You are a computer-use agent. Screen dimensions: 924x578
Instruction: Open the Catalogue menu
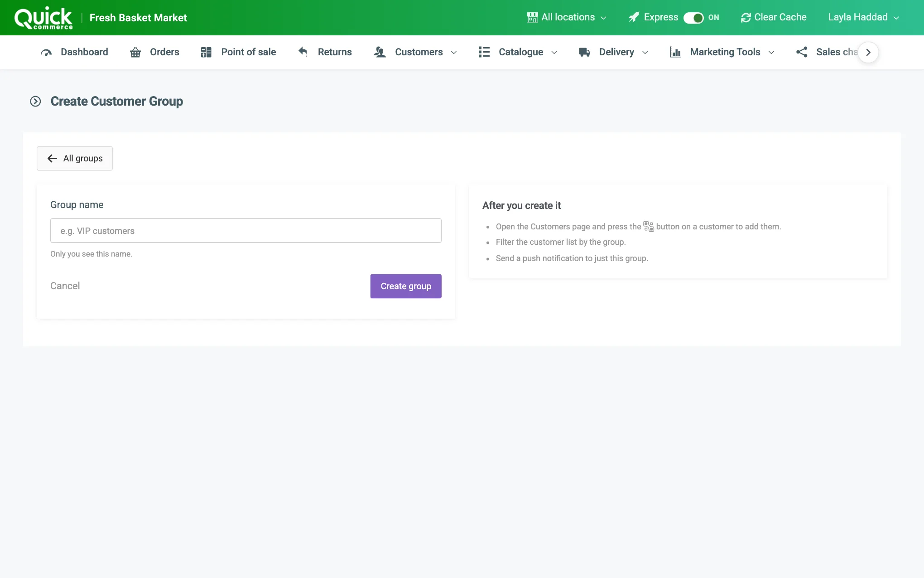[x=518, y=52]
